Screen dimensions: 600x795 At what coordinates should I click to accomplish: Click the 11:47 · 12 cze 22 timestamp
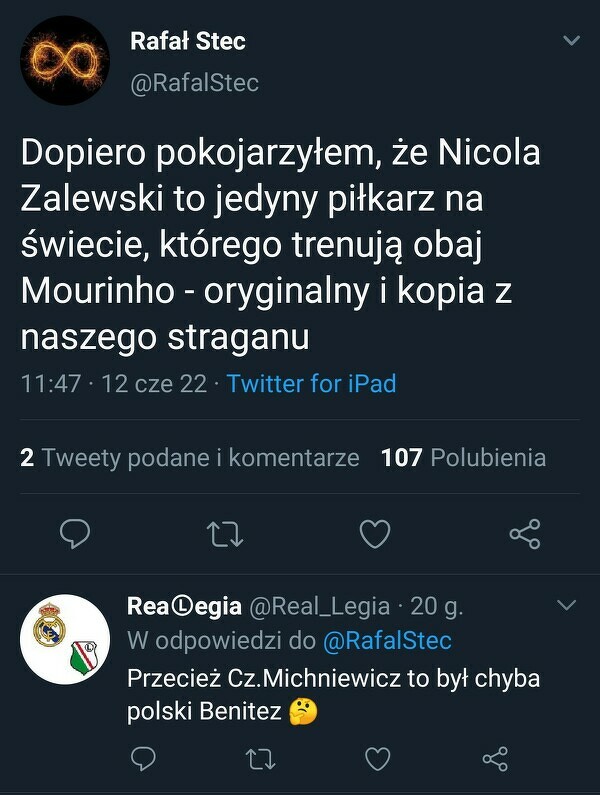pyautogui.click(x=112, y=383)
